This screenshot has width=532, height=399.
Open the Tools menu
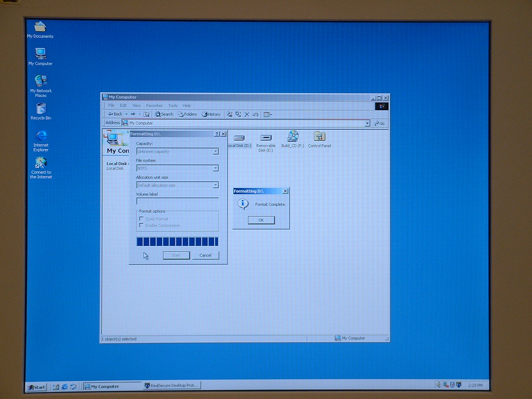(x=173, y=105)
